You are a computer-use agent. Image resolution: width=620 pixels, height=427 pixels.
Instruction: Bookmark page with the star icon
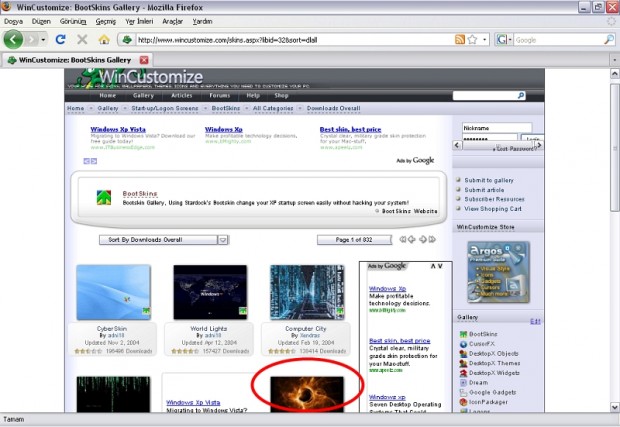point(472,40)
